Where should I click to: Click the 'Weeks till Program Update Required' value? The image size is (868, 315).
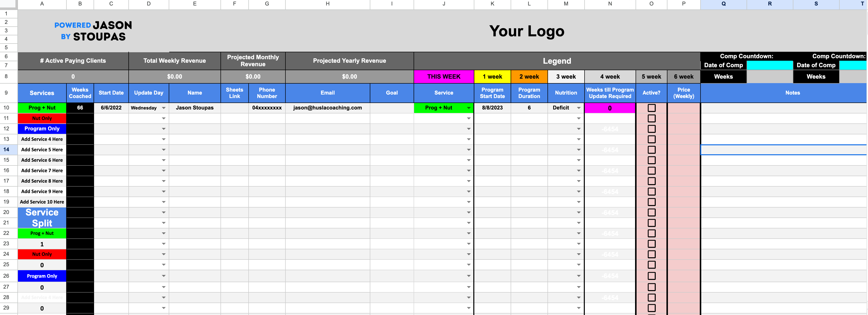[609, 107]
